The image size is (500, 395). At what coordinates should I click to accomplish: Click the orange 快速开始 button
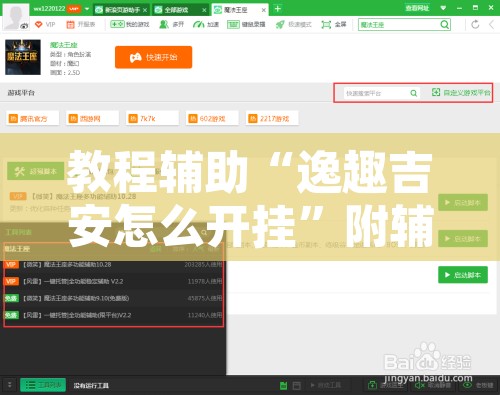tap(153, 57)
